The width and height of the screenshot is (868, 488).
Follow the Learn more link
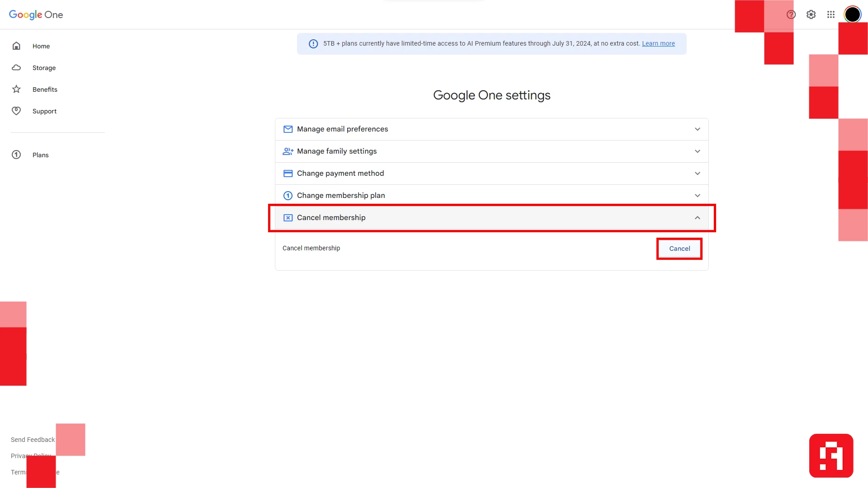658,43
